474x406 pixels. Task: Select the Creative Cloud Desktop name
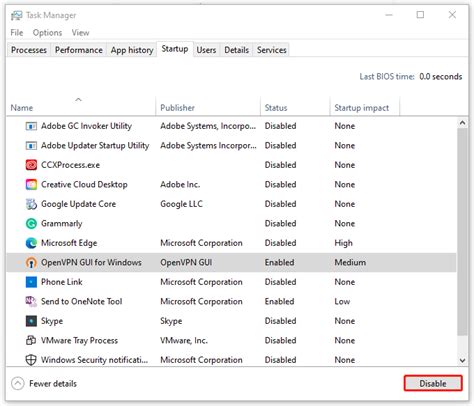pos(84,184)
